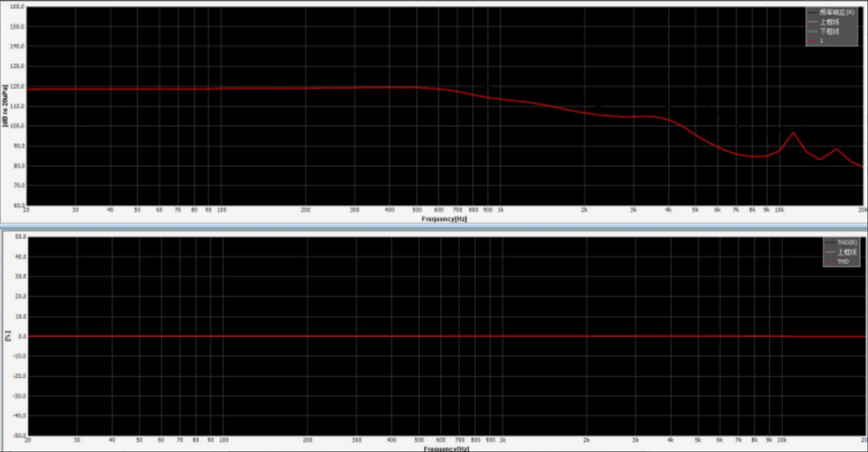Click the 50.0 tick on THD percent axis
The image size is (868, 452).
point(21,237)
